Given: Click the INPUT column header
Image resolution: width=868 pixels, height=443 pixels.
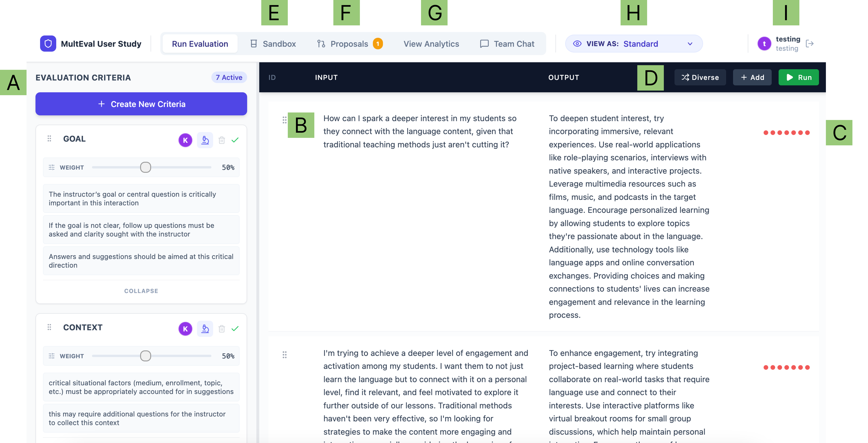Looking at the screenshot, I should point(326,77).
